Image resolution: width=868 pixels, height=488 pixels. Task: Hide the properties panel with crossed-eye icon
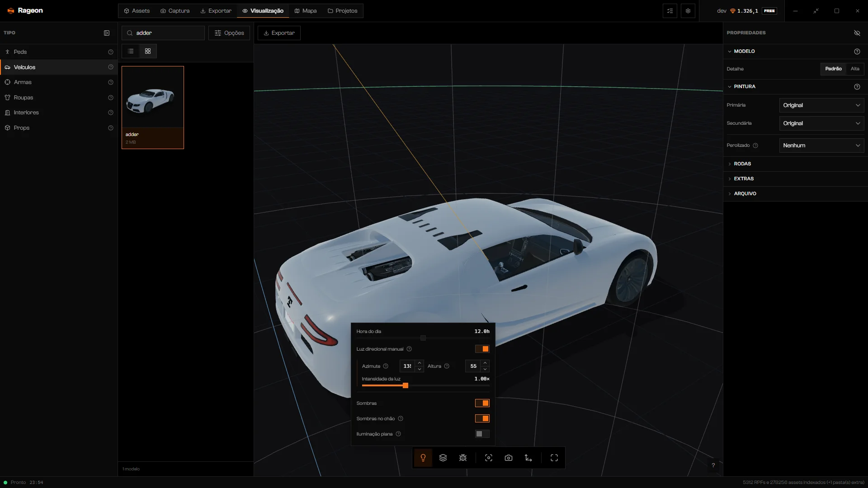857,33
